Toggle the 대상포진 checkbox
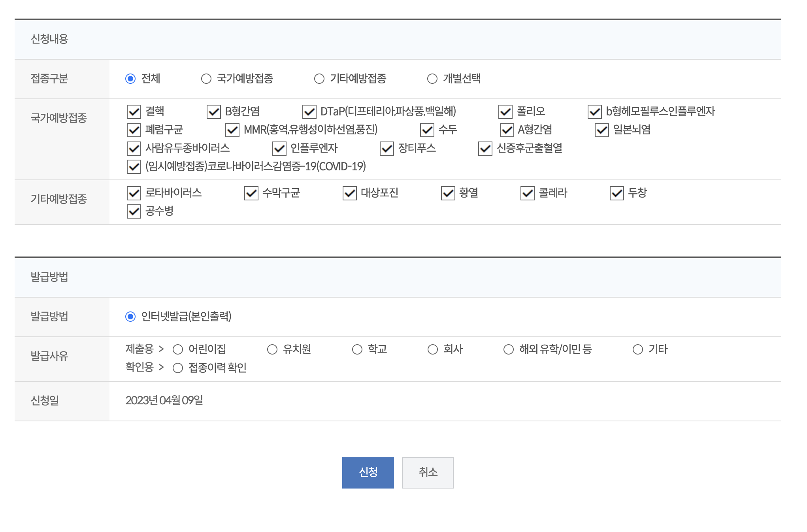This screenshot has height=532, width=807. [350, 193]
